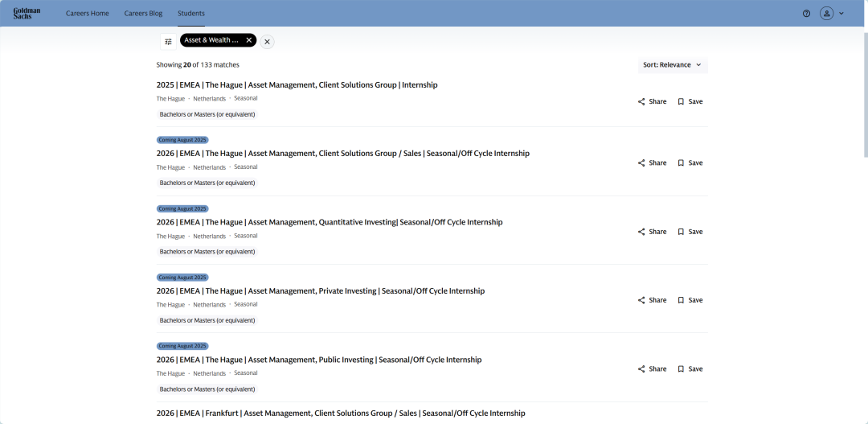The image size is (868, 424).
Task: Expand the account menu chevron
Action: pos(841,14)
